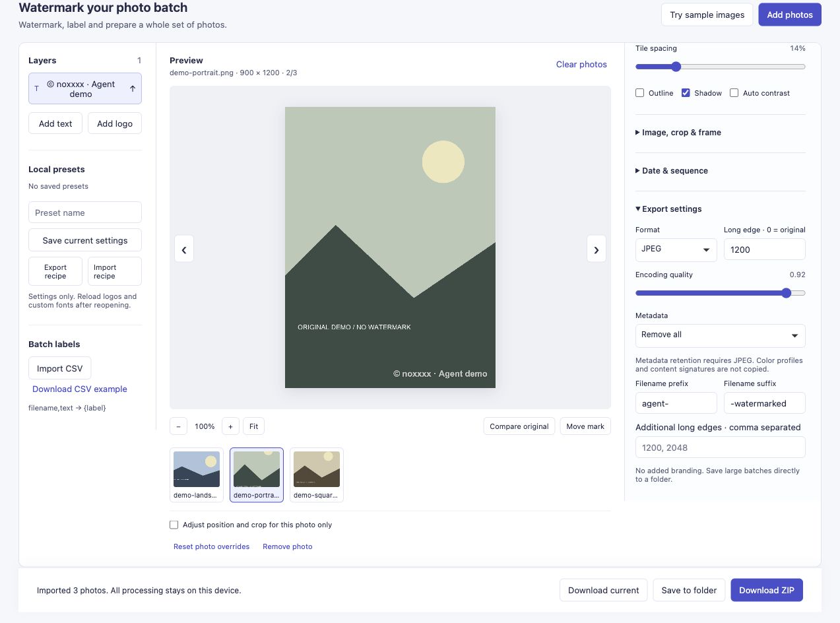Click the Filename prefix field
This screenshot has height=623, width=840.
tap(676, 403)
